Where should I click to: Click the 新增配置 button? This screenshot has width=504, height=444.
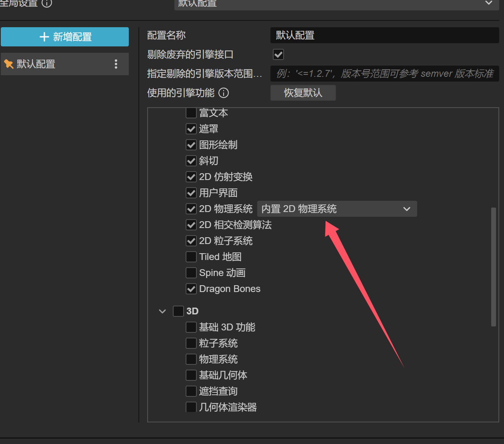65,37
